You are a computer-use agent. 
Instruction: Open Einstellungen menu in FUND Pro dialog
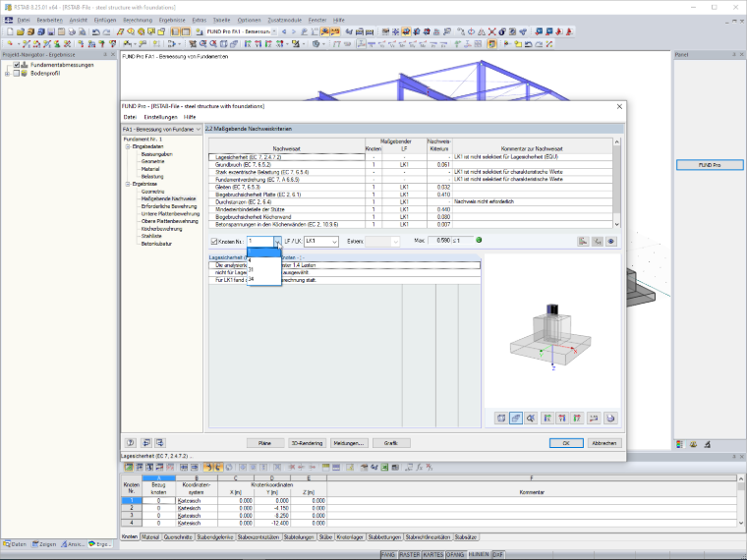pyautogui.click(x=160, y=117)
